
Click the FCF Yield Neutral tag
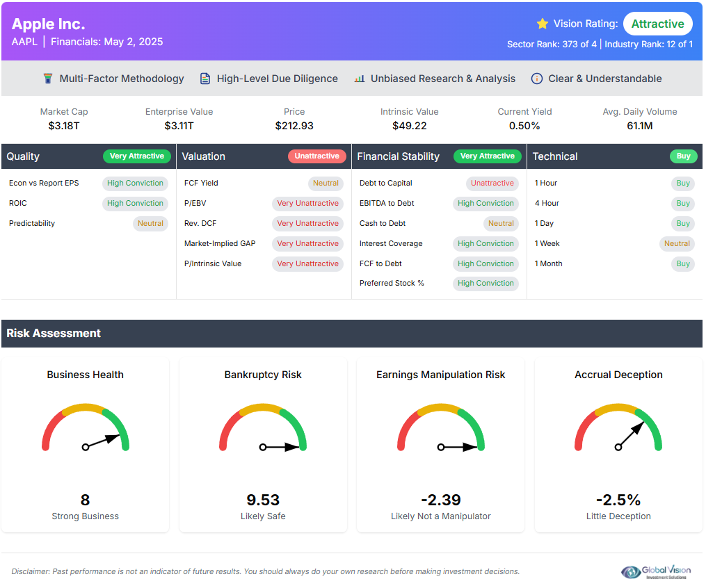coord(326,183)
